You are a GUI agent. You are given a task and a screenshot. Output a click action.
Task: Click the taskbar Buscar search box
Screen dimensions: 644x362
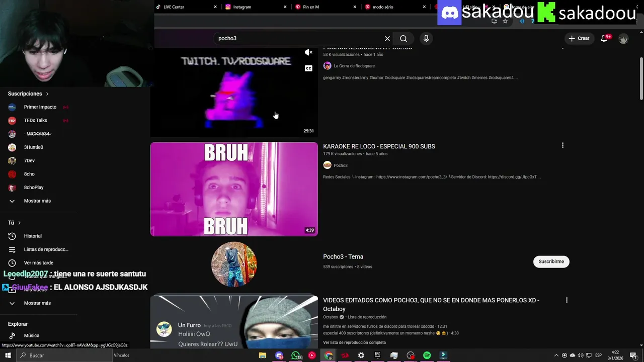point(63,355)
